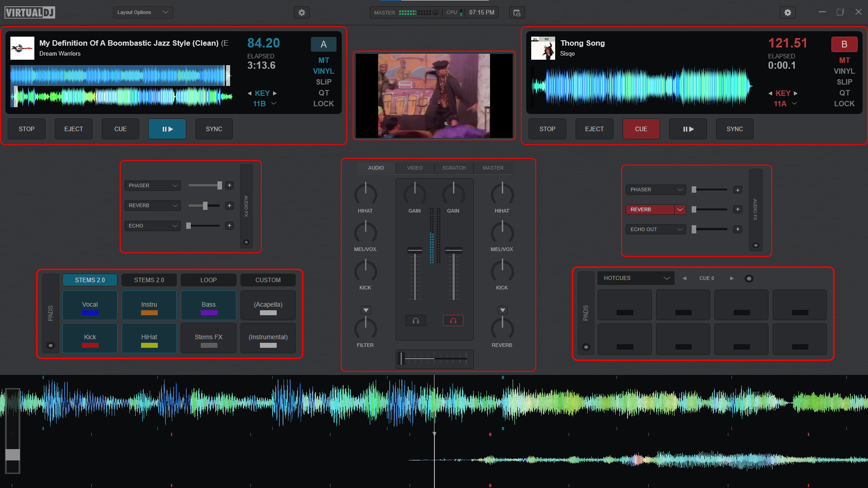The height and width of the screenshot is (488, 868).
Task: Expand deck A key 11B dropdown
Action: click(274, 104)
